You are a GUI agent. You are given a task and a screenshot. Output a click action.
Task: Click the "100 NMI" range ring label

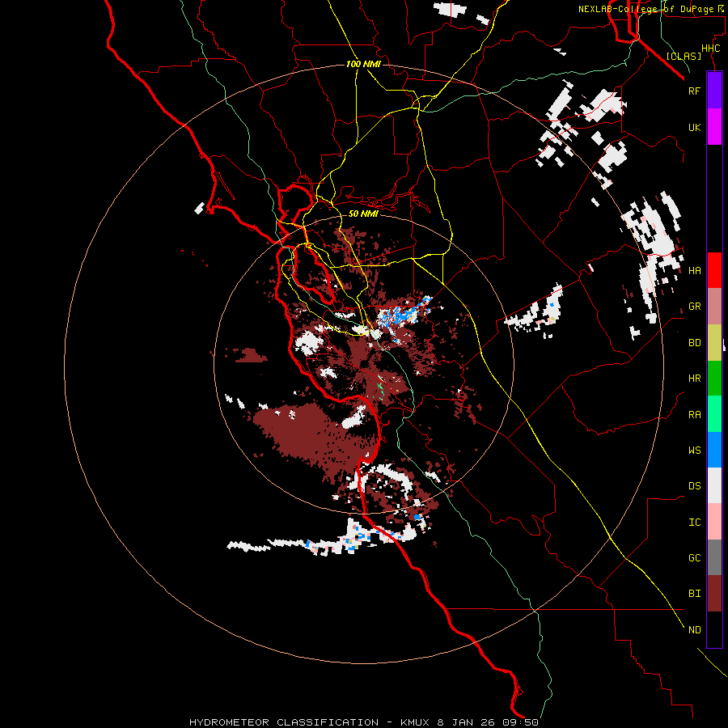tap(363, 64)
